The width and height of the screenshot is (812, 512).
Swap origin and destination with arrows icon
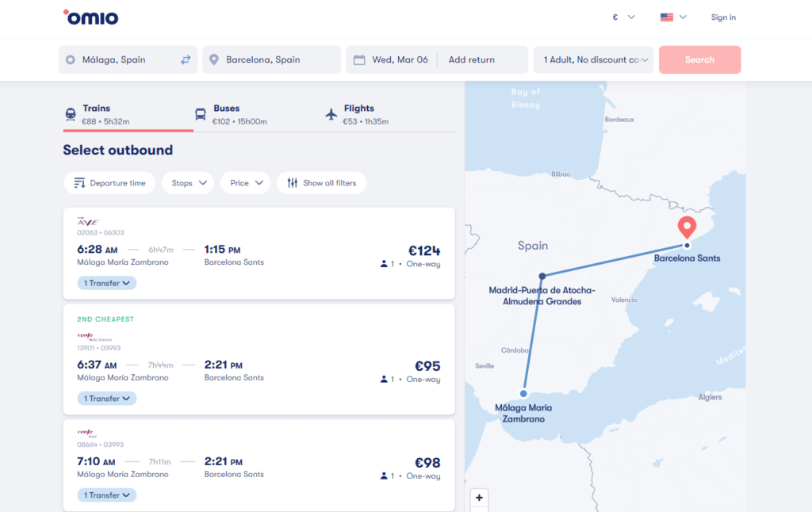(186, 59)
